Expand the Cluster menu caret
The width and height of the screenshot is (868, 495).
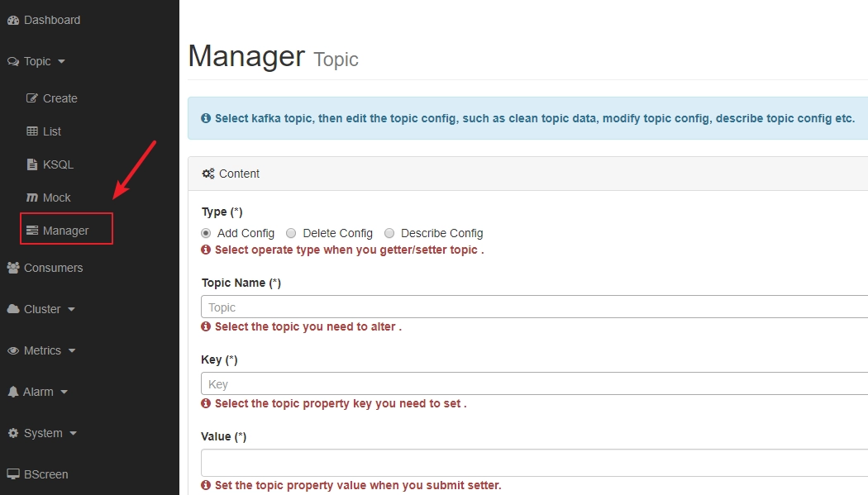[x=71, y=310]
